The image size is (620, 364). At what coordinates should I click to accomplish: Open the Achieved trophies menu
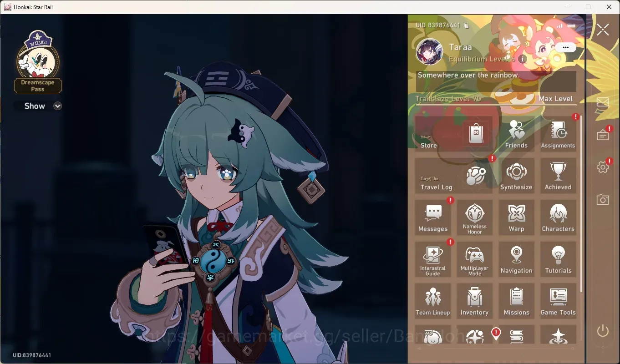pos(558,176)
